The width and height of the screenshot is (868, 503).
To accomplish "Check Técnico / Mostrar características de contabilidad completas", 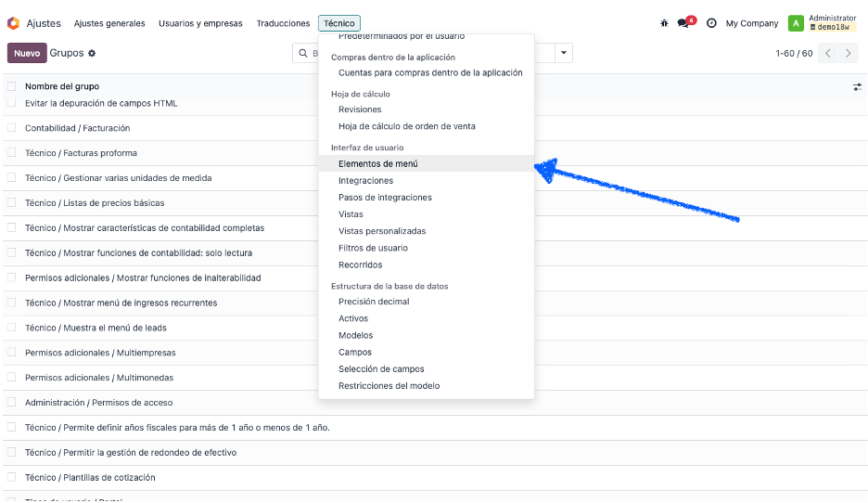I will 12,227.
